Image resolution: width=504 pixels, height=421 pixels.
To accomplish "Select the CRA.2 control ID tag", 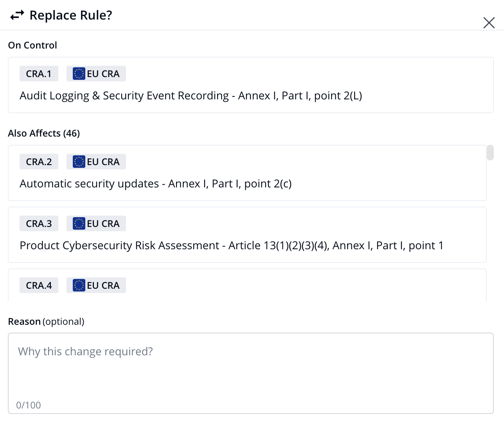I will [x=39, y=162].
